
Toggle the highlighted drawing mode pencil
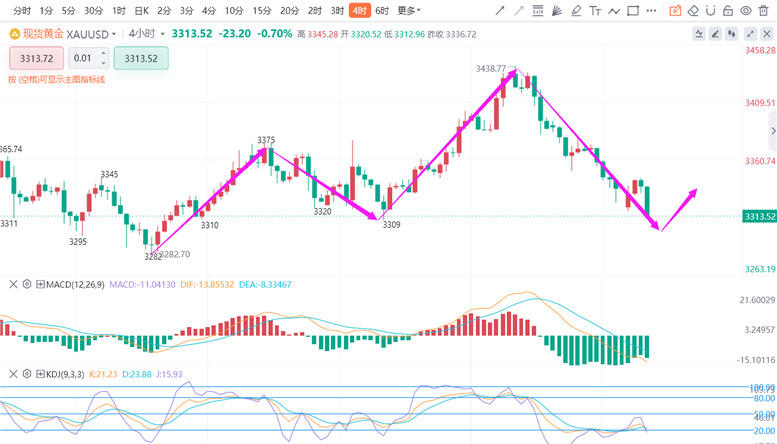tap(675, 11)
